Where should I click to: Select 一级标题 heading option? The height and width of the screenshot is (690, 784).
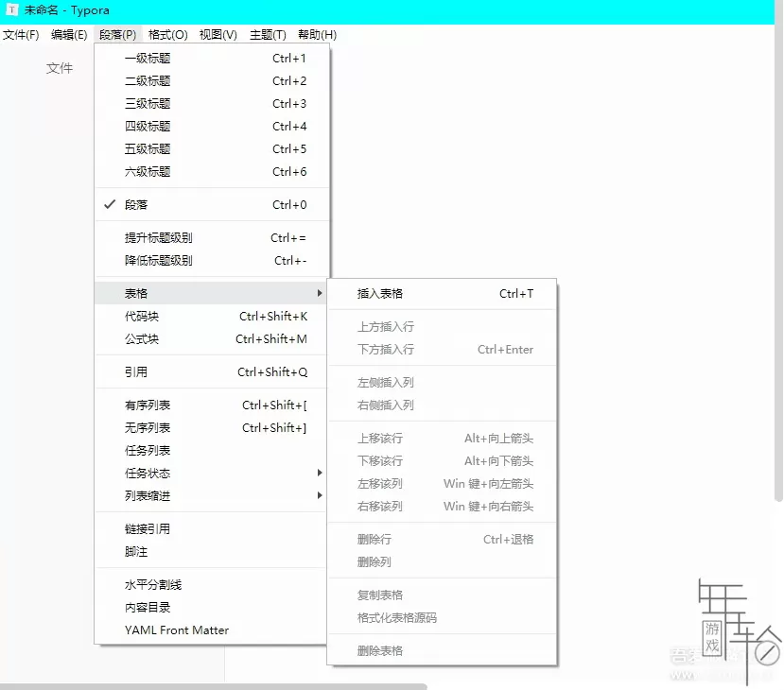click(212, 59)
